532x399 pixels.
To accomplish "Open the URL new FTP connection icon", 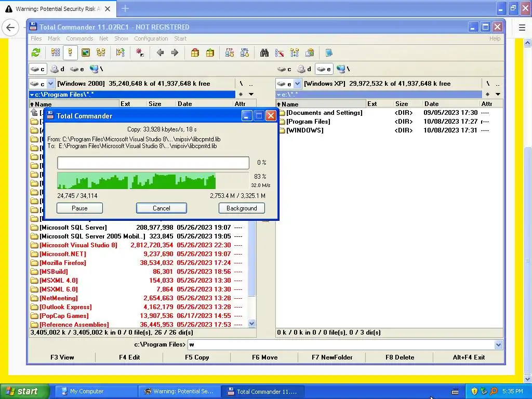I will point(245,52).
